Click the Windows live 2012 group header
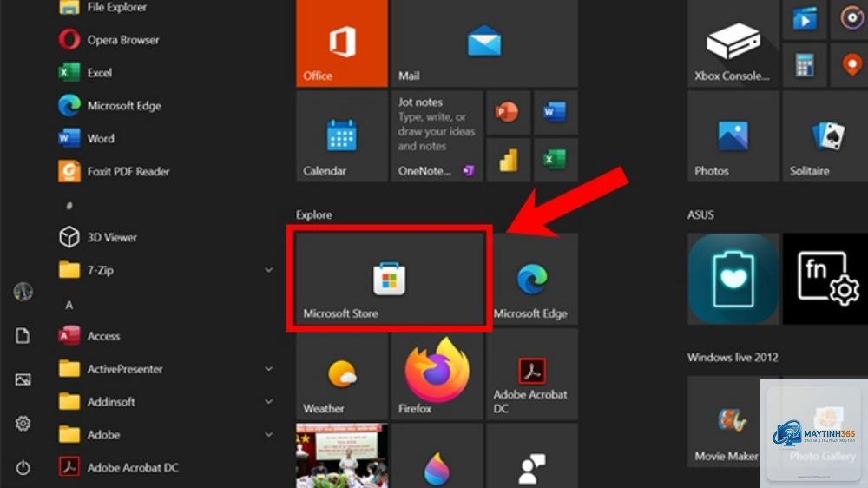Screen dimensions: 868x488 click(x=733, y=357)
